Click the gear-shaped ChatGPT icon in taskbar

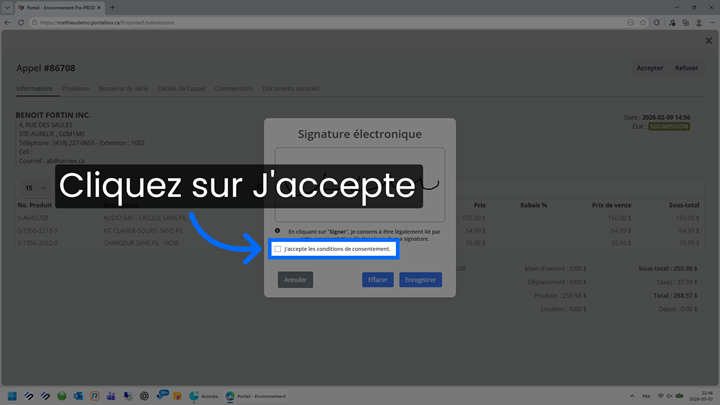(144, 396)
